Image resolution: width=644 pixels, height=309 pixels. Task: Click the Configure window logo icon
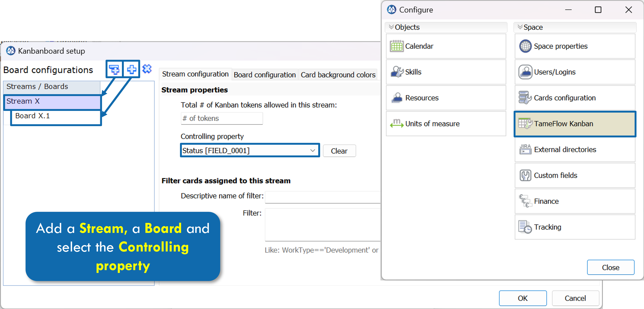pyautogui.click(x=392, y=10)
